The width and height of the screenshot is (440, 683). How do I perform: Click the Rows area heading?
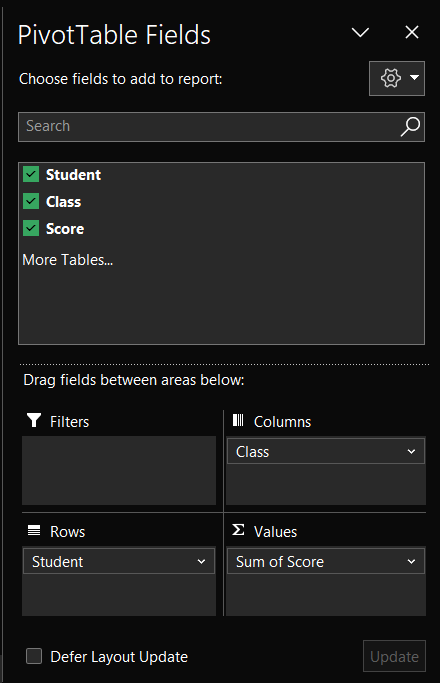[x=68, y=532]
